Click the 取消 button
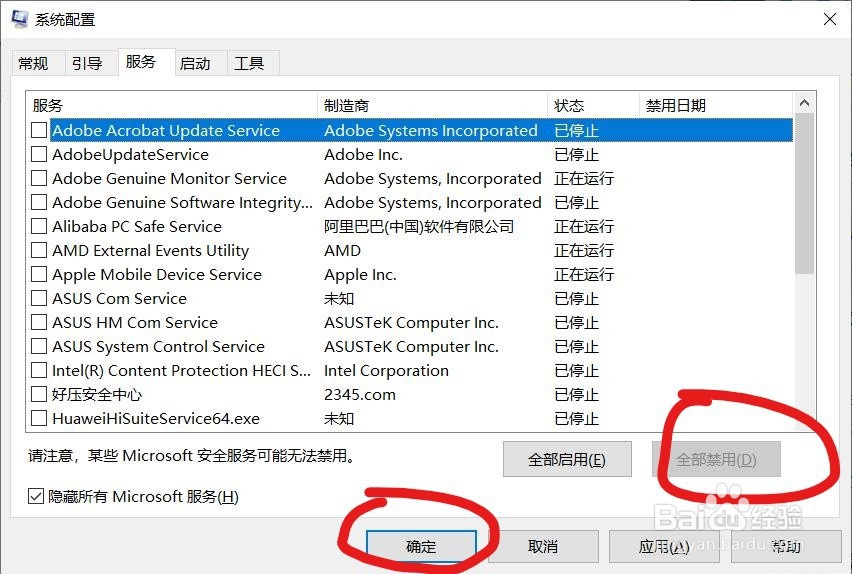The image size is (852, 574). [543, 546]
